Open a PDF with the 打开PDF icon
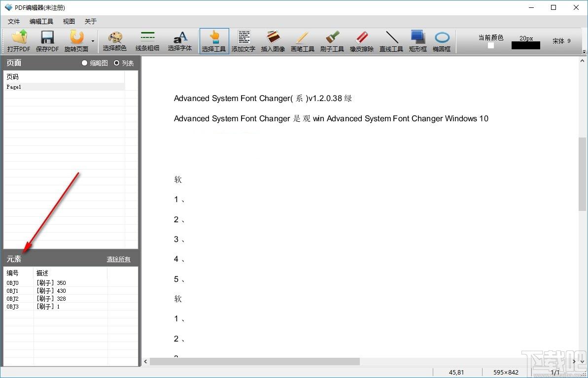This screenshot has height=378, width=588. click(19, 41)
